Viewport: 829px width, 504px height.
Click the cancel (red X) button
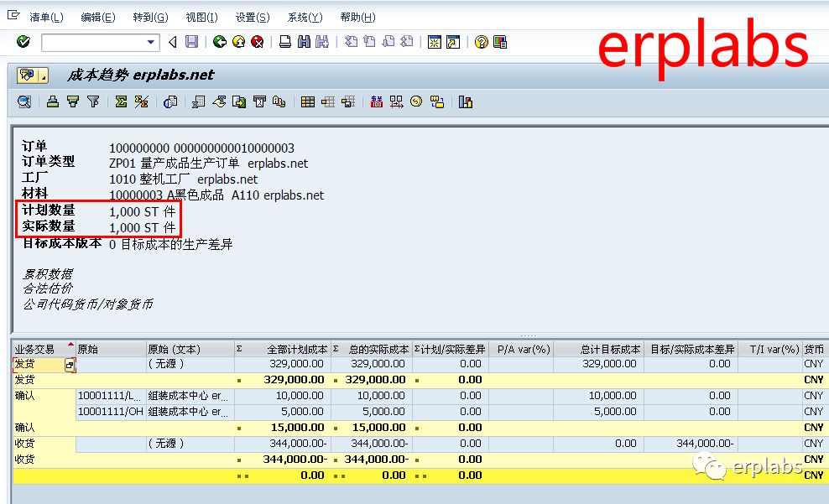click(x=257, y=42)
